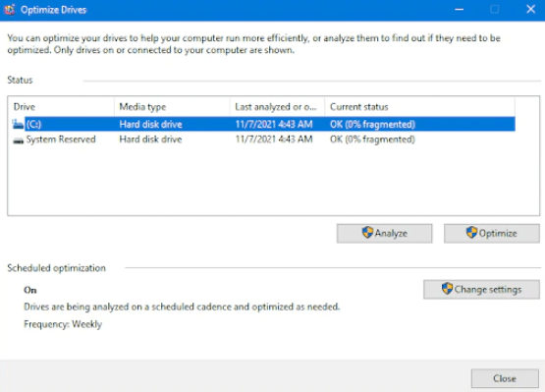Viewport: 545px width, 392px height.
Task: Minimize the Optimize Drives window
Action: pyautogui.click(x=460, y=10)
